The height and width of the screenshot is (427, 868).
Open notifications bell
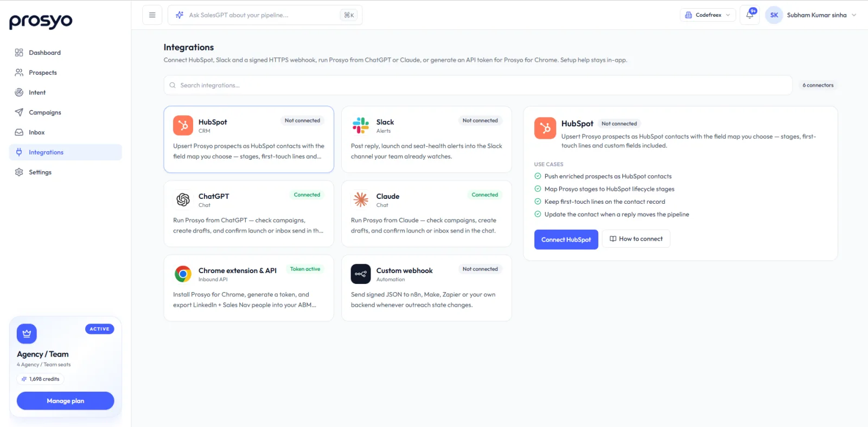click(x=749, y=15)
